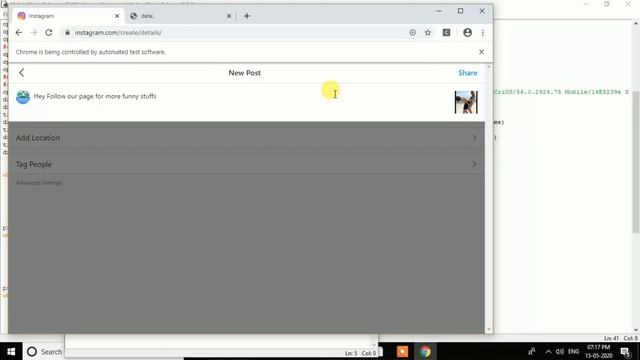The width and height of the screenshot is (640, 360).
Task: Expand the Add Location chevron
Action: tap(474, 138)
